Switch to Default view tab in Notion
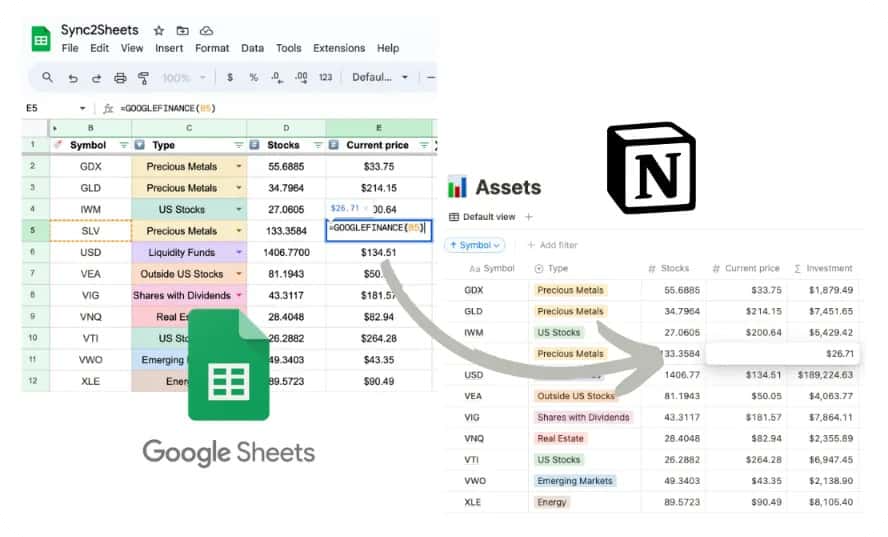Viewport: 888px width, 537px height. click(x=483, y=217)
